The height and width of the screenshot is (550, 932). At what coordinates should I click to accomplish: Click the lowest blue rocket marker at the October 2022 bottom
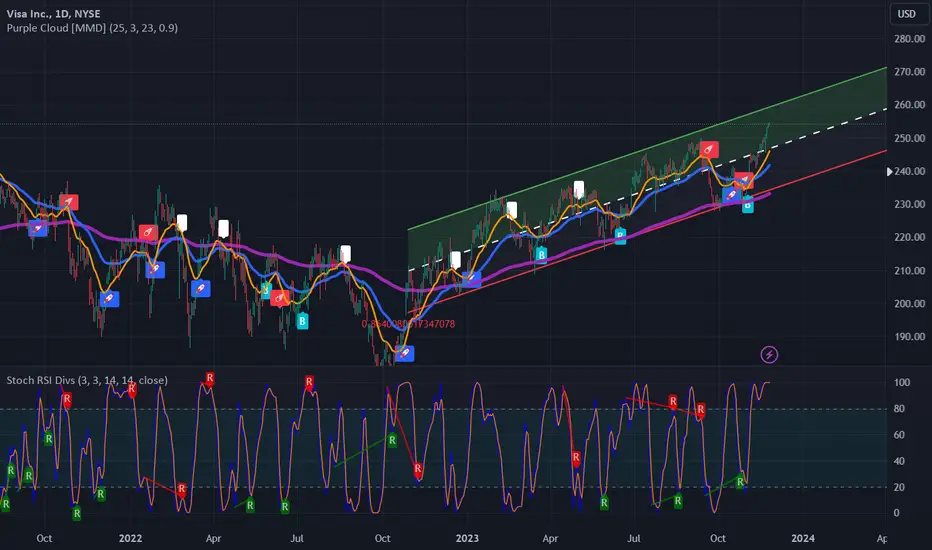(404, 353)
